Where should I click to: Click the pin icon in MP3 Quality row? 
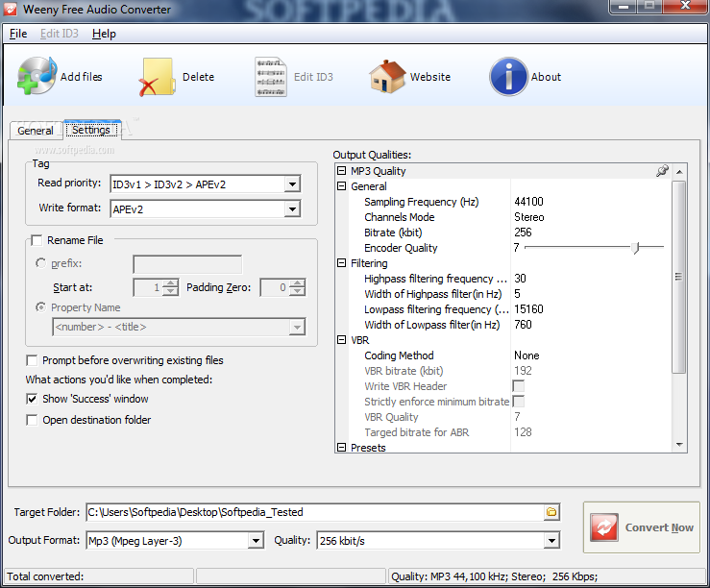click(662, 171)
